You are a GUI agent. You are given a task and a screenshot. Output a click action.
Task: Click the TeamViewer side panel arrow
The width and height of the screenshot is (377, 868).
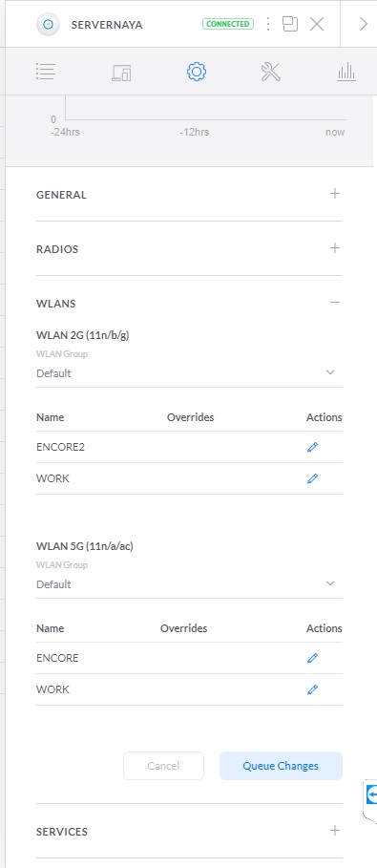[x=371, y=794]
